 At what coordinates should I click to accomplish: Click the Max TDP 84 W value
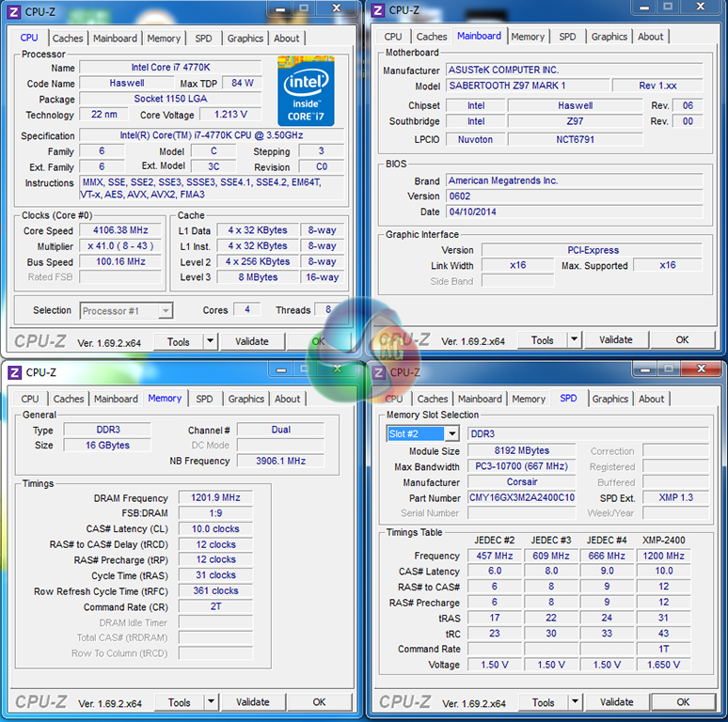[243, 83]
